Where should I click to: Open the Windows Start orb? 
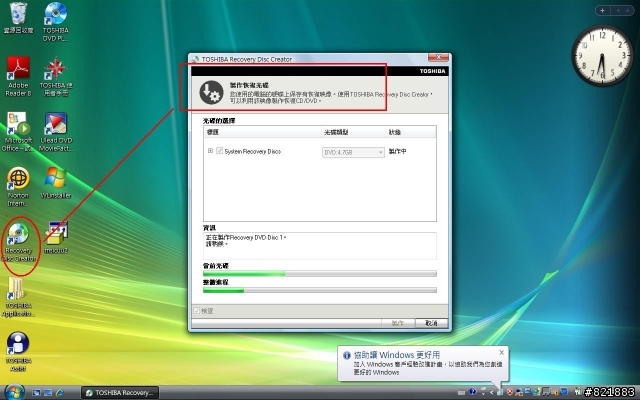coord(15,392)
